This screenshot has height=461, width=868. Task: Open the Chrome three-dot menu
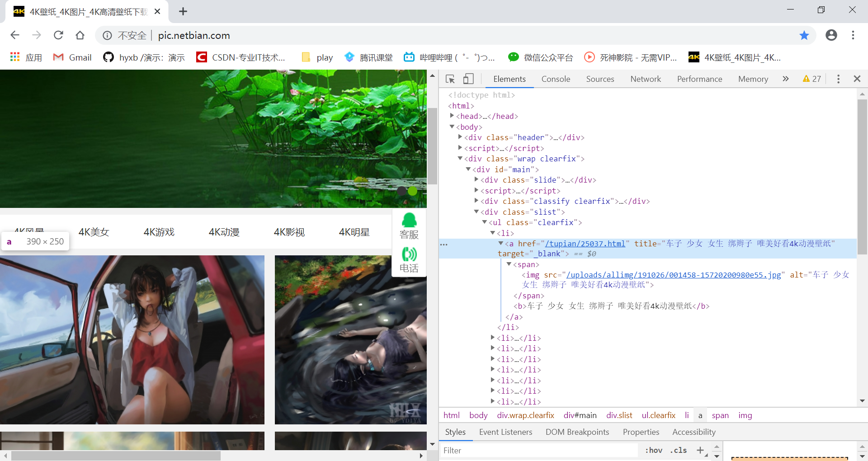(x=853, y=35)
